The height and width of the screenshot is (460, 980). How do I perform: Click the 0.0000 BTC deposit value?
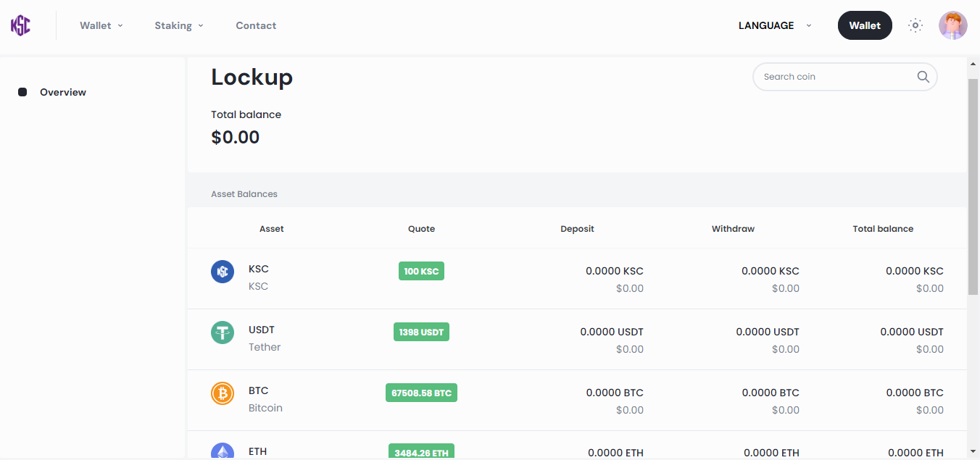tap(615, 393)
